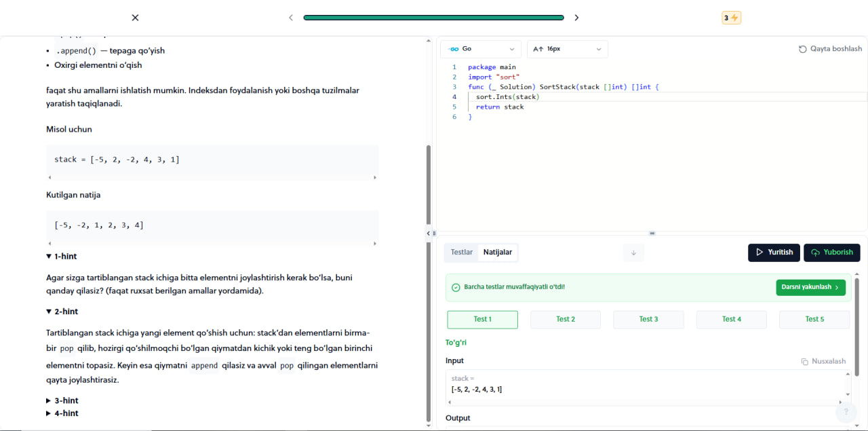Select the Test 4 result tab
868x431 pixels.
click(731, 320)
